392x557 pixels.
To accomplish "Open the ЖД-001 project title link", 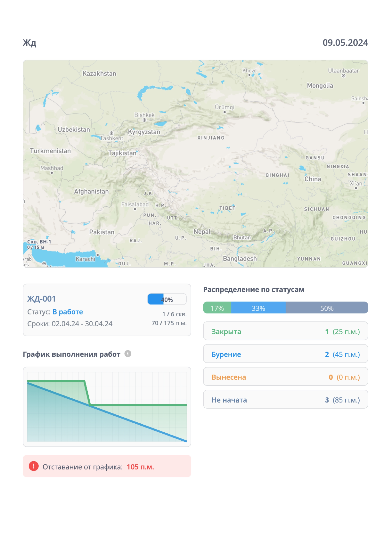I will coord(41,299).
